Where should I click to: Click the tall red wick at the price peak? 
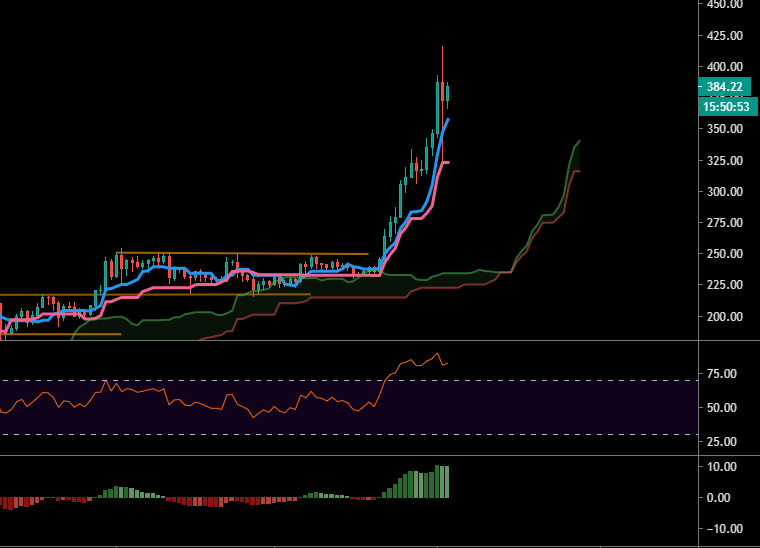442,60
